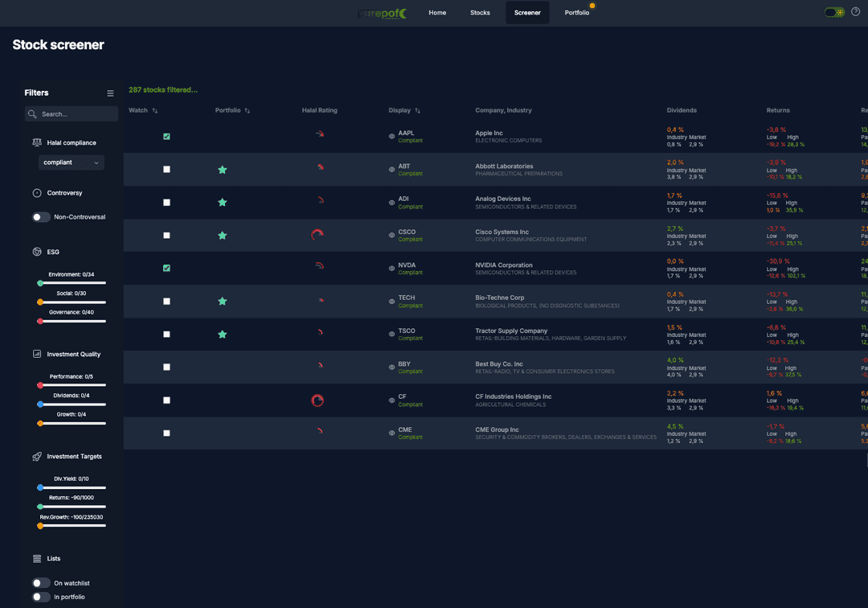Click the Halal Rating column header

click(x=319, y=110)
